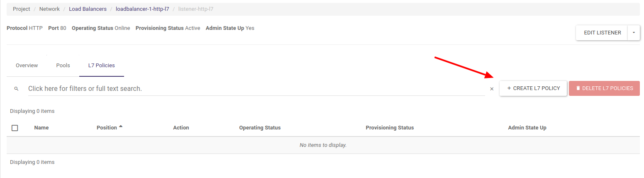644x178 pixels.
Task: Sort by Provisioning Status column header
Action: (x=390, y=128)
